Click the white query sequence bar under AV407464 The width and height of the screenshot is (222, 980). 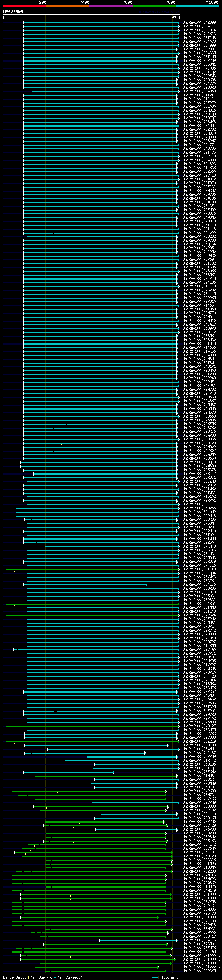[92, 15]
